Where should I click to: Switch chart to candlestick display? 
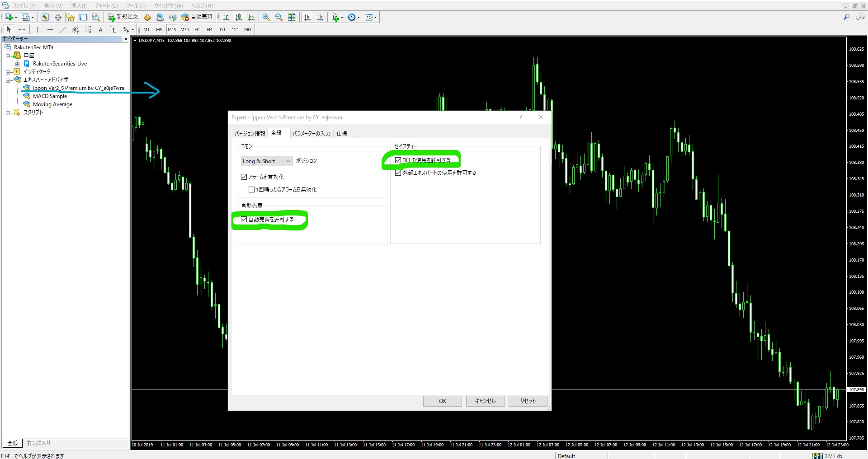(239, 17)
